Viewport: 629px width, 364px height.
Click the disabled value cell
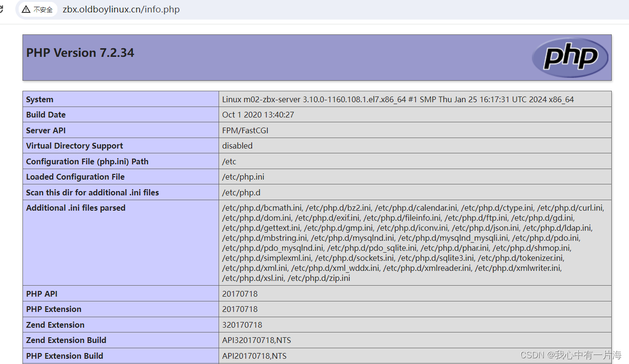coord(415,146)
